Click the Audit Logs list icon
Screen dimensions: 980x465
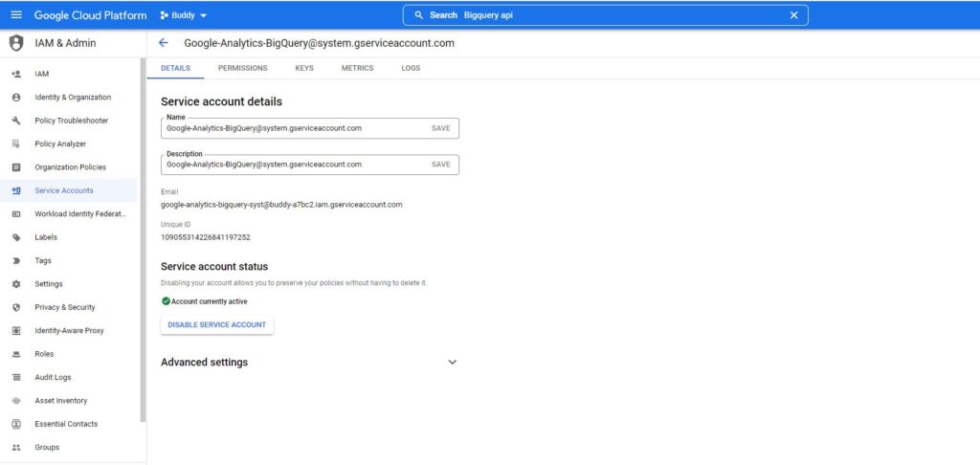pos(17,378)
